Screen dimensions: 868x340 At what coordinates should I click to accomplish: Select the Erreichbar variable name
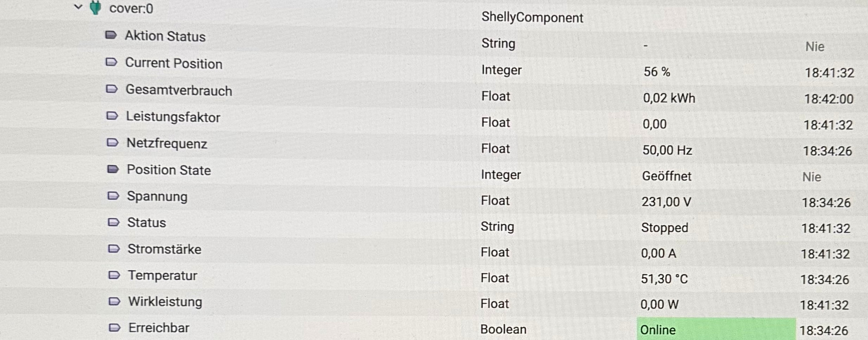click(159, 328)
